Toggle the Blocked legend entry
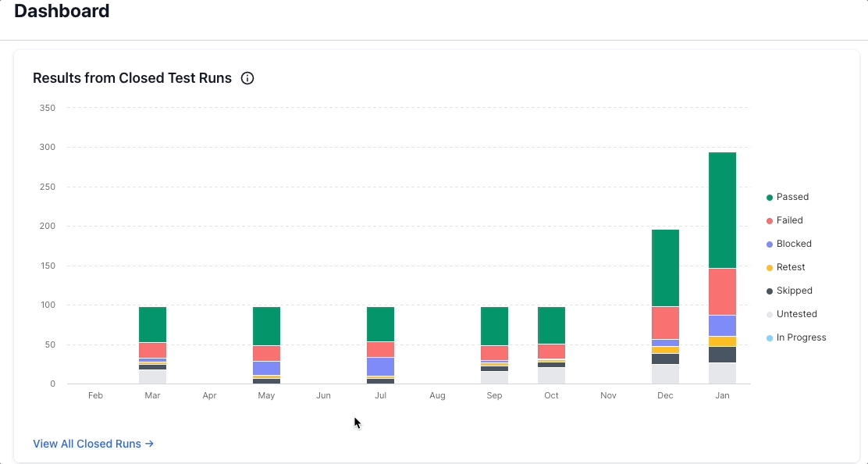Screen dimensions: 868x464 tap(793, 244)
